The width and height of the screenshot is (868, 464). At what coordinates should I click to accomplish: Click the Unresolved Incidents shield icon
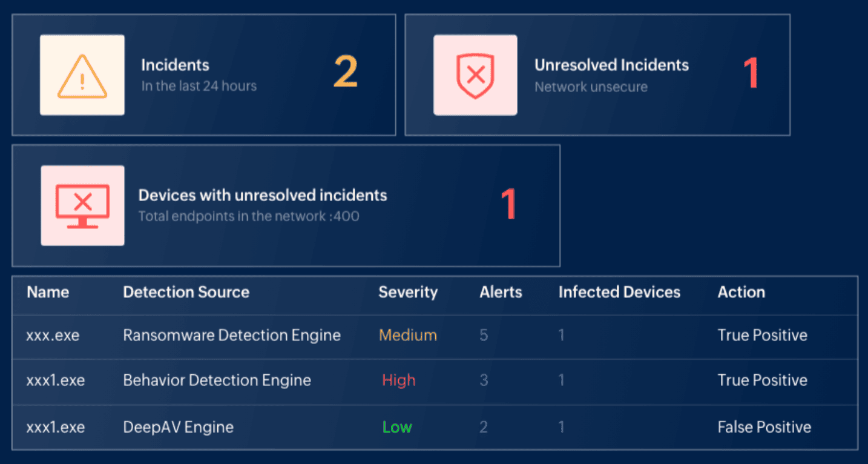[x=475, y=75]
